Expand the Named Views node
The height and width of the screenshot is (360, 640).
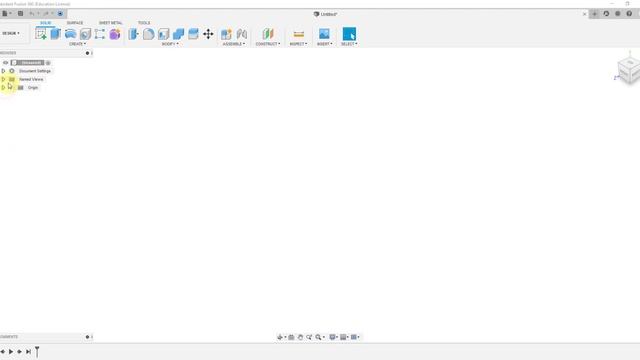point(3,79)
